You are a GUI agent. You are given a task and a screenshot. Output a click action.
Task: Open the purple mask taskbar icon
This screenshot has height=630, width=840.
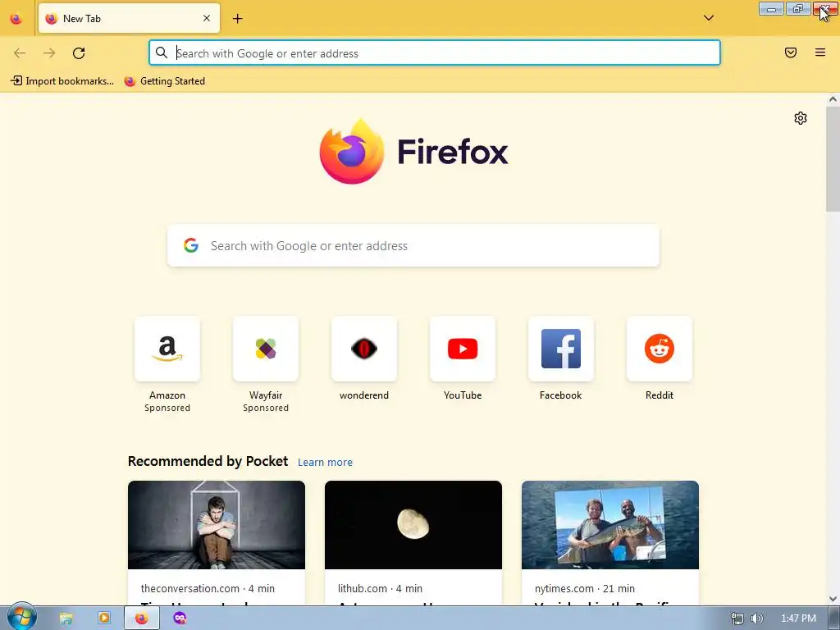[x=180, y=619]
